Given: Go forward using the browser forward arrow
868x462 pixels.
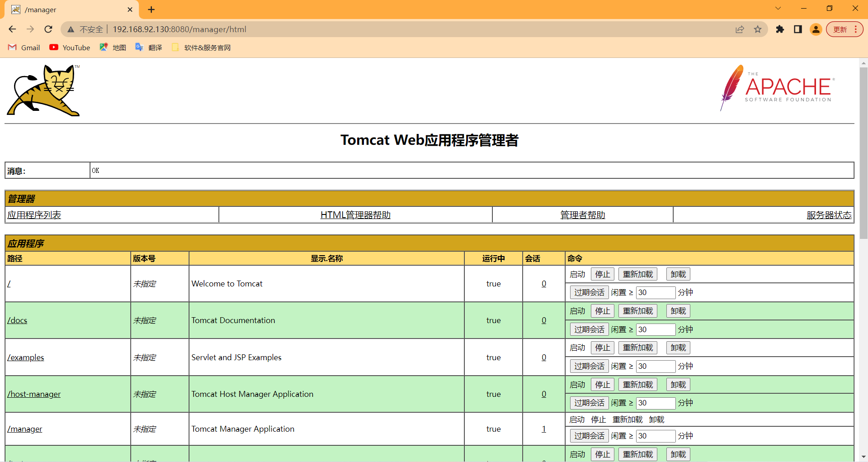Looking at the screenshot, I should [30, 29].
